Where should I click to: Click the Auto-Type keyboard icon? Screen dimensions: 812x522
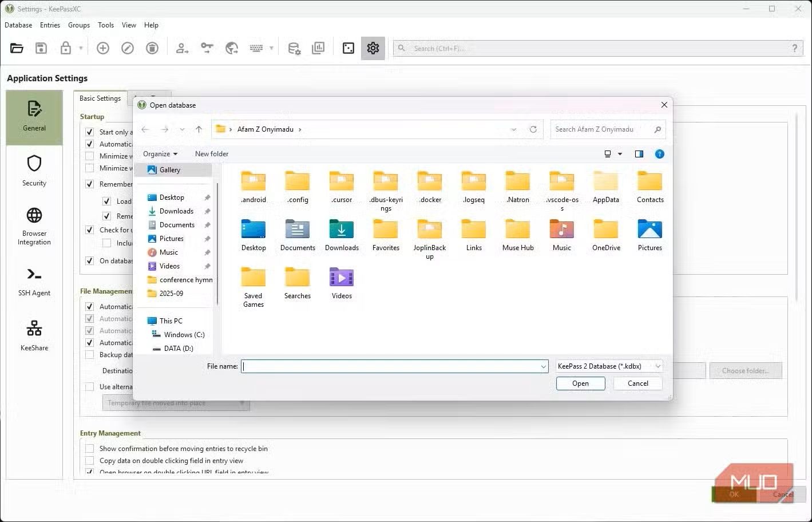256,48
